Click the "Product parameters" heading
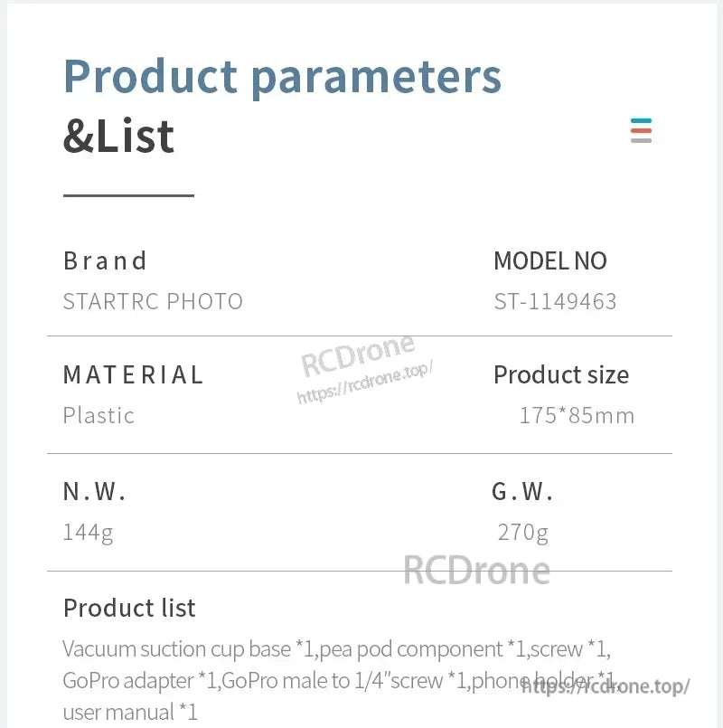Screen dimensions: 723x728 [x=282, y=76]
